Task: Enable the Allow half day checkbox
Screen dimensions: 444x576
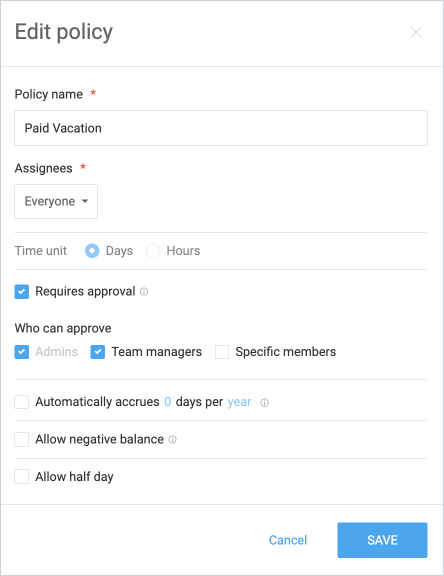Action: (22, 477)
